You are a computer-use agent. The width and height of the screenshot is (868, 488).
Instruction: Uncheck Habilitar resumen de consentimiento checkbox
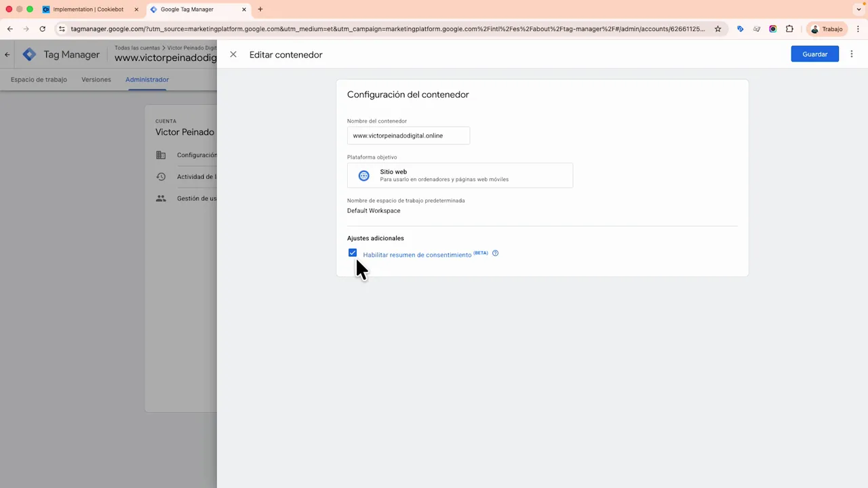tap(353, 253)
